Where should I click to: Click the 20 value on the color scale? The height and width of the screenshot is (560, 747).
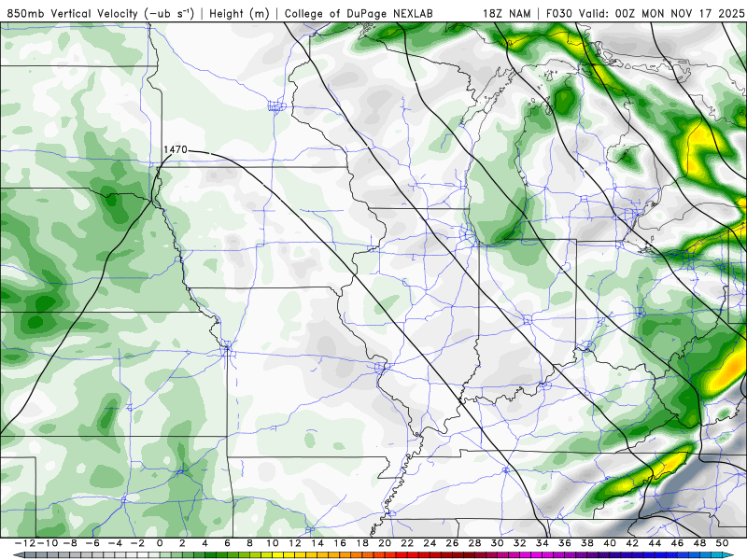point(385,543)
